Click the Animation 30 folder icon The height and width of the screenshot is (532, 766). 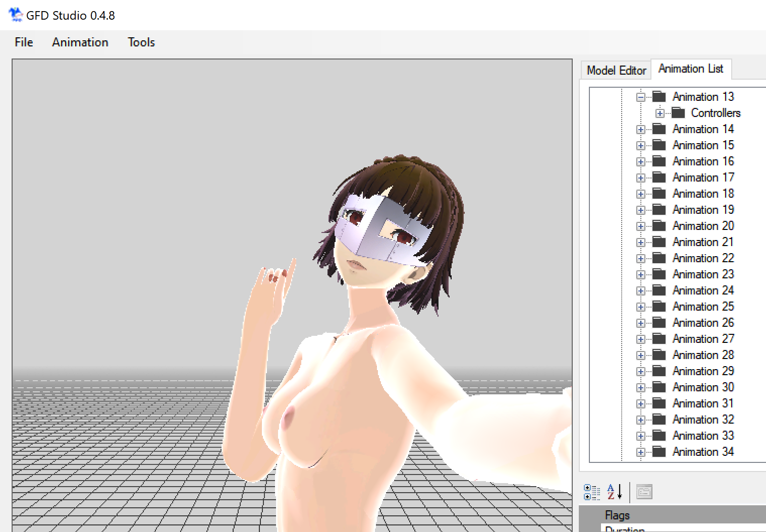(659, 387)
